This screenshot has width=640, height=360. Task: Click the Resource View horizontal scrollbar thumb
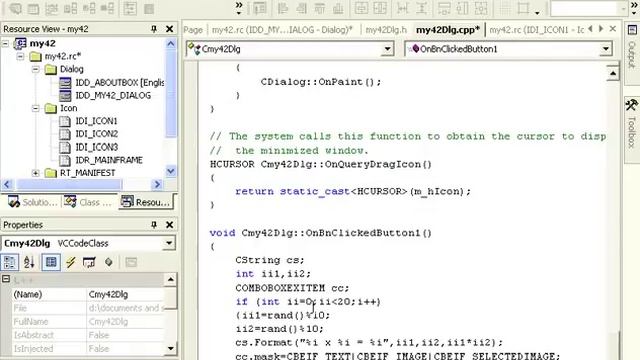pos(69,184)
